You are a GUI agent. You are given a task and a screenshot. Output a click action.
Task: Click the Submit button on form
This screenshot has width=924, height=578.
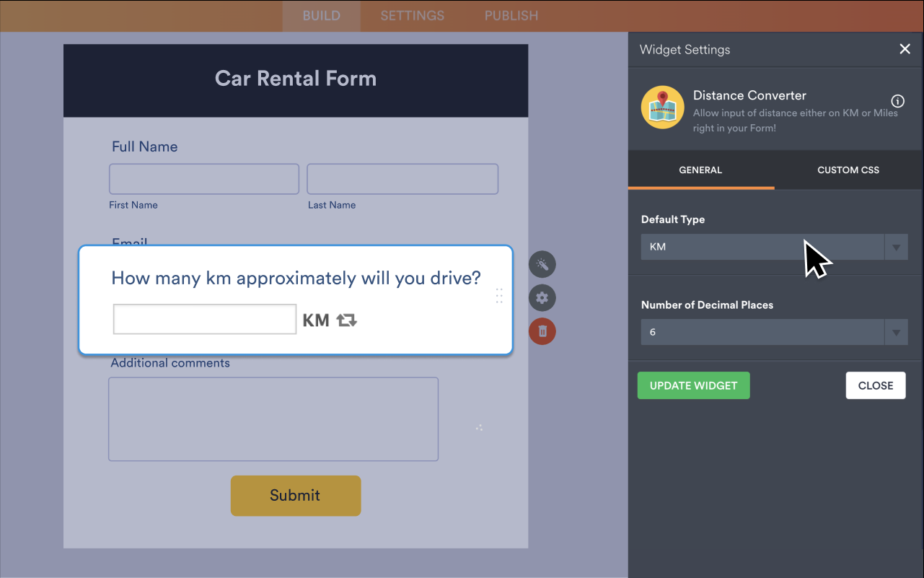pyautogui.click(x=295, y=496)
